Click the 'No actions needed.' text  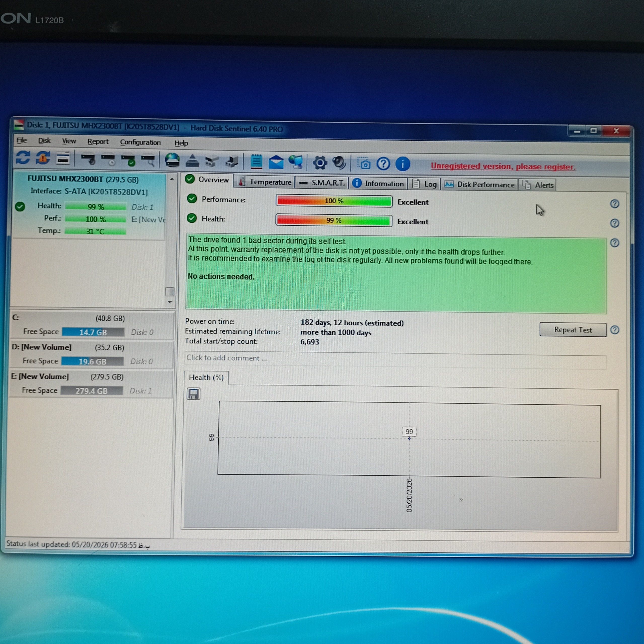[221, 276]
